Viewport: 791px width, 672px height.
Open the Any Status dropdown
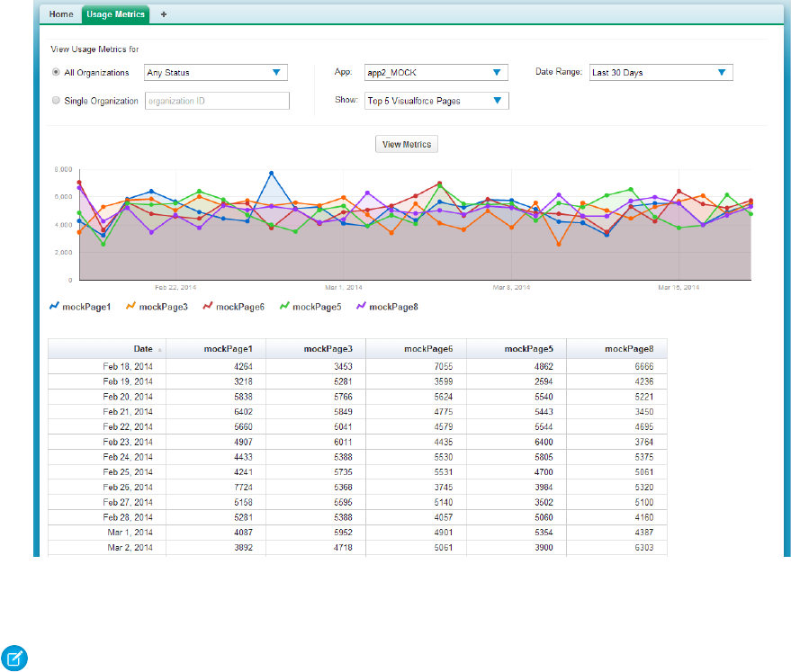[215, 73]
